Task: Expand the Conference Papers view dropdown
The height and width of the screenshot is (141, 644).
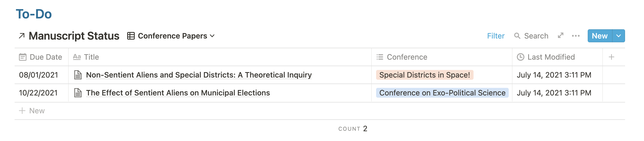Action: click(x=212, y=36)
